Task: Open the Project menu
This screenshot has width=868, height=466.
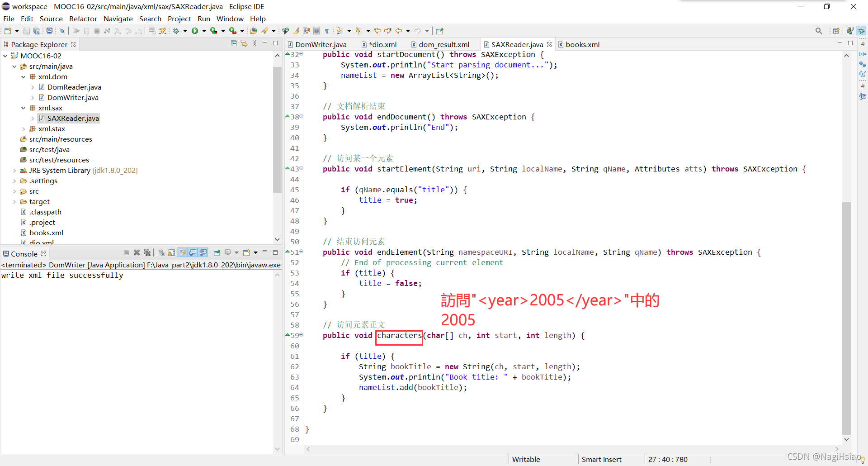Action: tap(179, 19)
